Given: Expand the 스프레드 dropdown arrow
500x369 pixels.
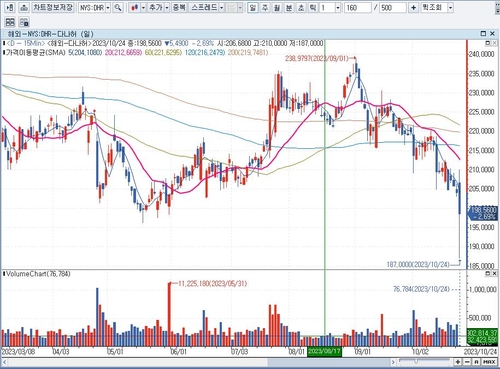Looking at the screenshot, I should (x=222, y=8).
